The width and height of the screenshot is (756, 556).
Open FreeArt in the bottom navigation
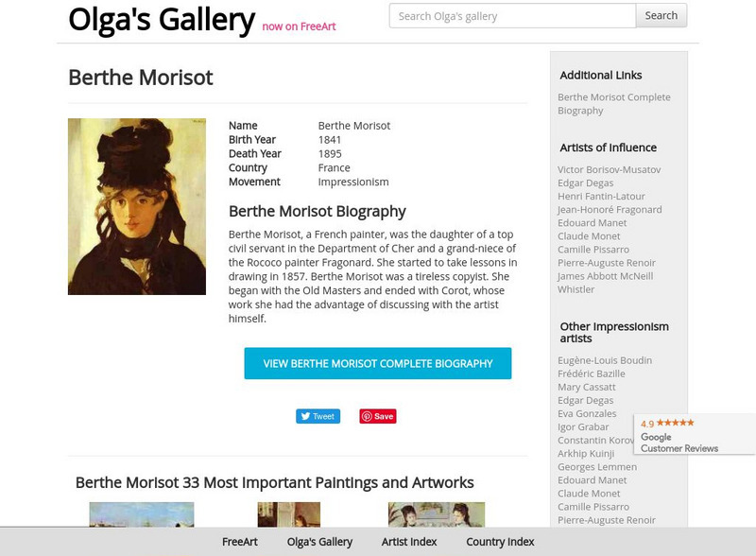pyautogui.click(x=240, y=542)
